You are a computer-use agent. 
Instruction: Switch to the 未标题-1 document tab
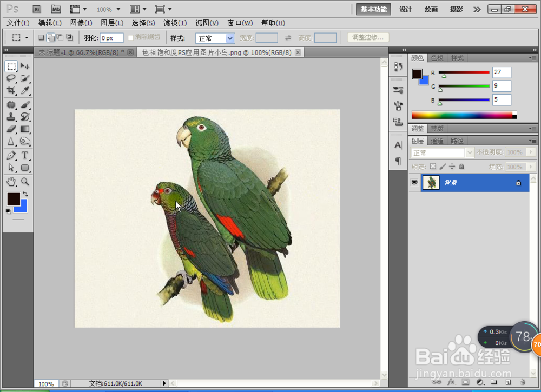pos(82,52)
